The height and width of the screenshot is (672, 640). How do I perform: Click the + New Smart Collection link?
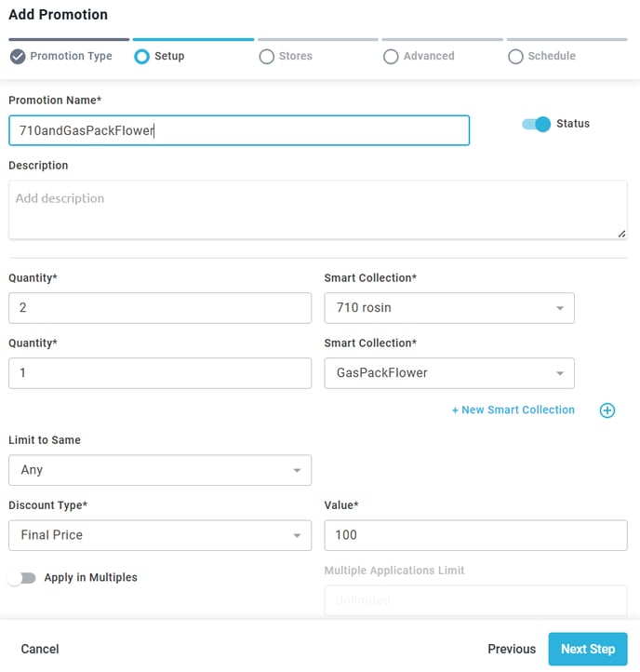[x=513, y=410]
